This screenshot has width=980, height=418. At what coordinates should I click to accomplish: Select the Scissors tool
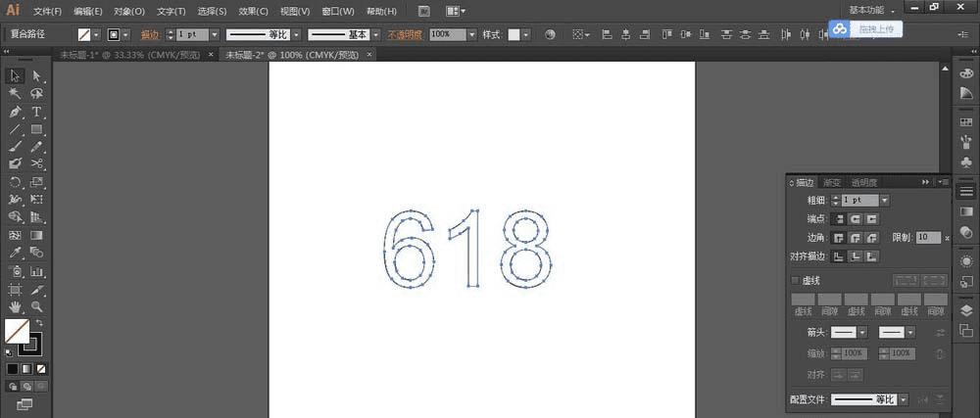37,164
